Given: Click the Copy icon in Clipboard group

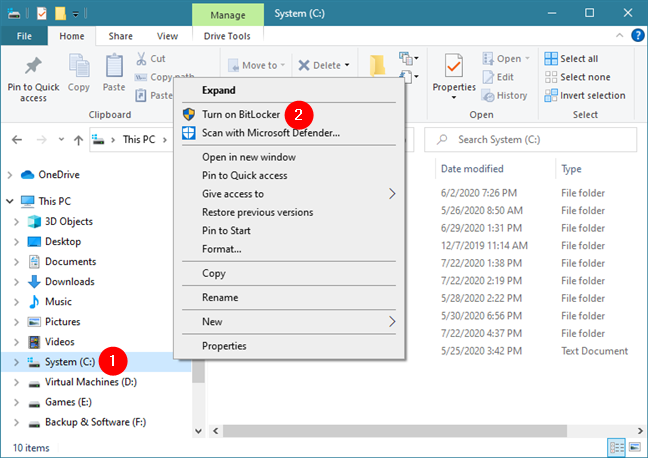Looking at the screenshot, I should click(79, 65).
